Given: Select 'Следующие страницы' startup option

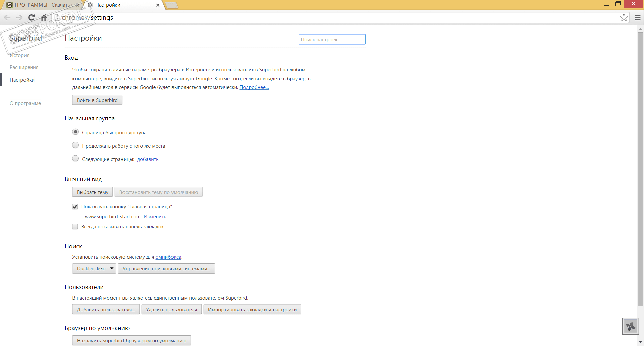Looking at the screenshot, I should pos(76,159).
